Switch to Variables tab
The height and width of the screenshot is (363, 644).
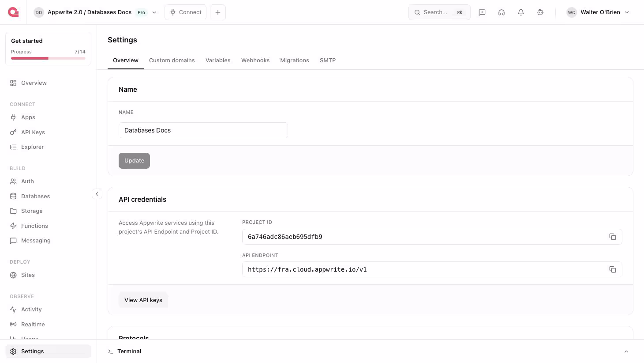(x=218, y=60)
